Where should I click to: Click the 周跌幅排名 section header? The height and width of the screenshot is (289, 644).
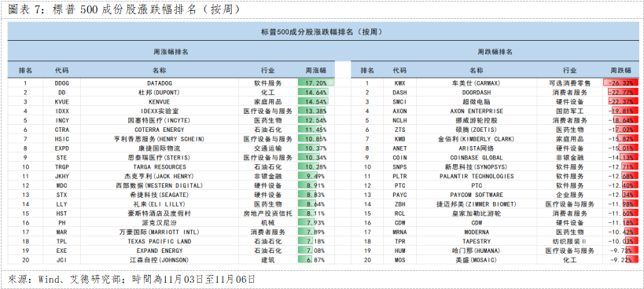[495, 52]
